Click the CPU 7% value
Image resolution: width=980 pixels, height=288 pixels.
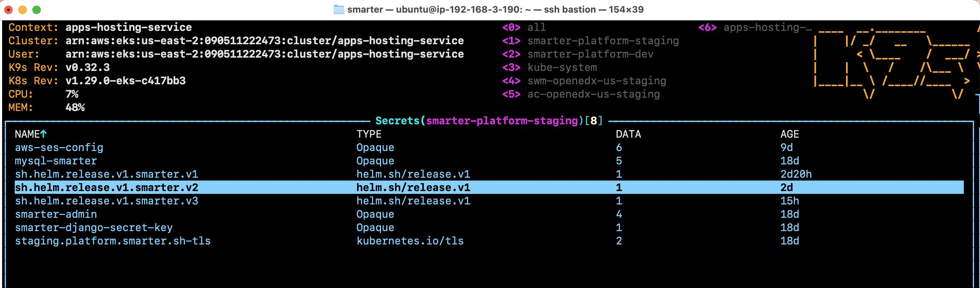[x=72, y=94]
